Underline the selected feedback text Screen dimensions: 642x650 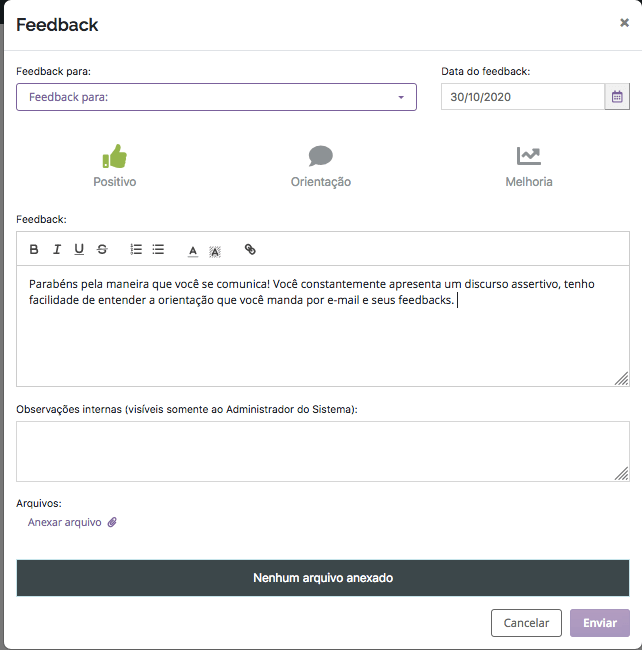tap(79, 250)
